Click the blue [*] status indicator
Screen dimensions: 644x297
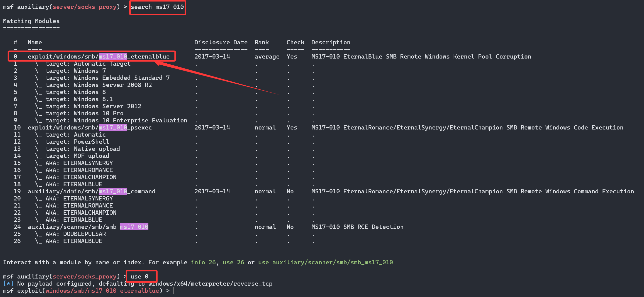[8, 284]
